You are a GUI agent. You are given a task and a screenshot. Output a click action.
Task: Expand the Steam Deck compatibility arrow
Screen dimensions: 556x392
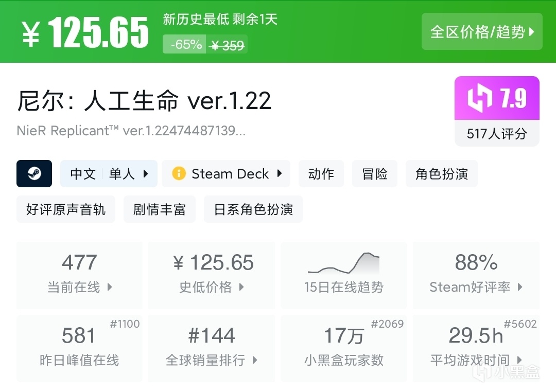[280, 174]
